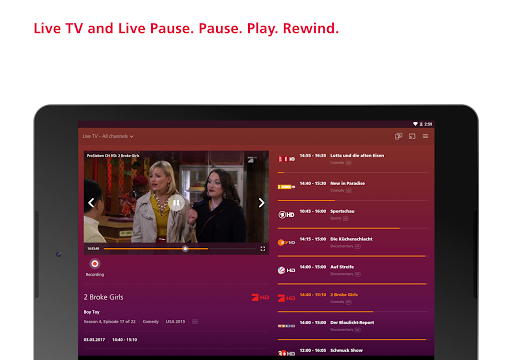512x360 pixels.
Task: Open the Auf Streife Sat.1 HD entry
Action: (x=353, y=270)
